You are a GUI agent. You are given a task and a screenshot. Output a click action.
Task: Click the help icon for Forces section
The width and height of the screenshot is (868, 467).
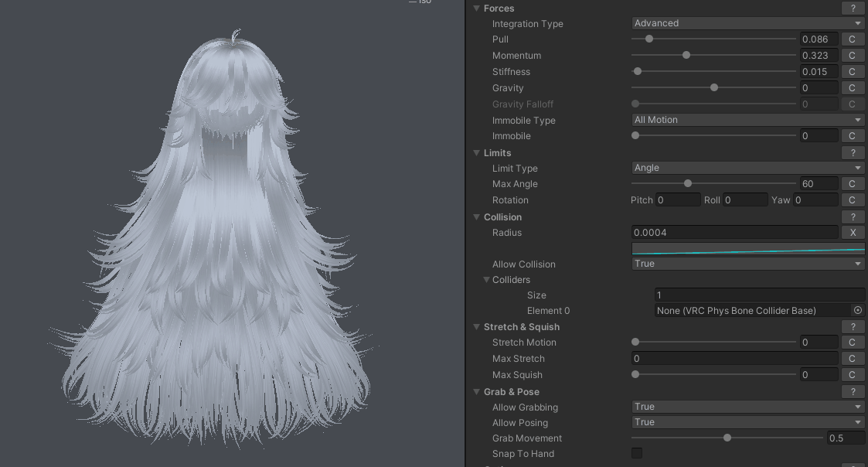(852, 8)
